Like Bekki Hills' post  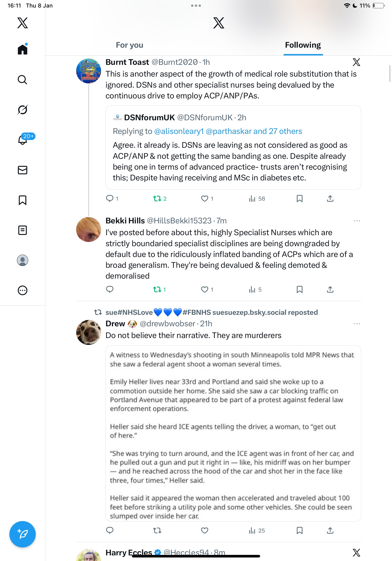point(204,289)
